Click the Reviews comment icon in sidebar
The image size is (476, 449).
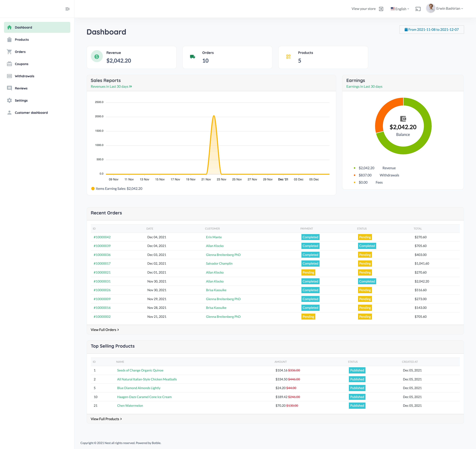coord(9,88)
